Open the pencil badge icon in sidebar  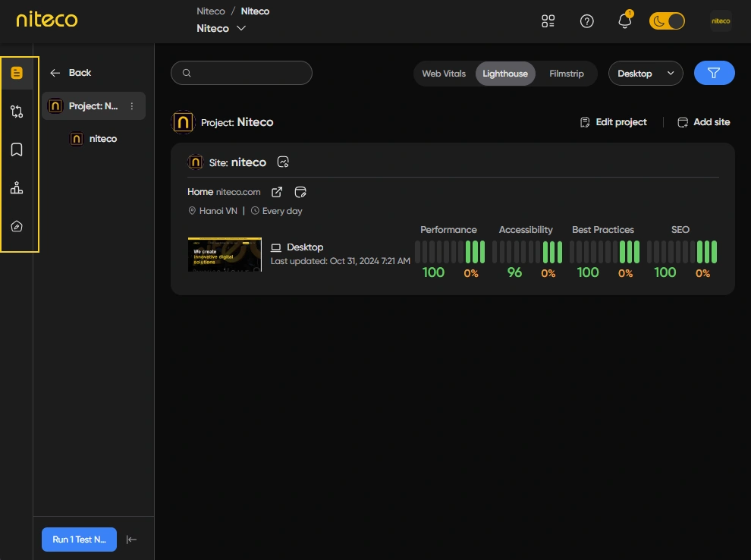pos(17,226)
